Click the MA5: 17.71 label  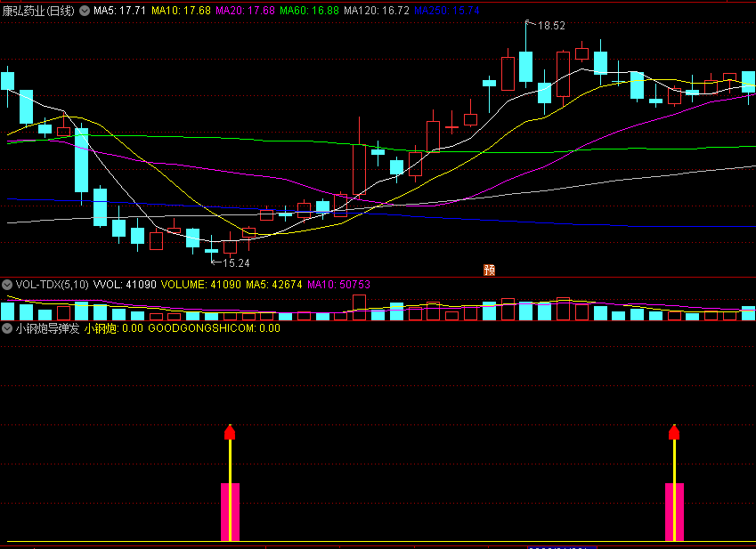click(x=119, y=11)
